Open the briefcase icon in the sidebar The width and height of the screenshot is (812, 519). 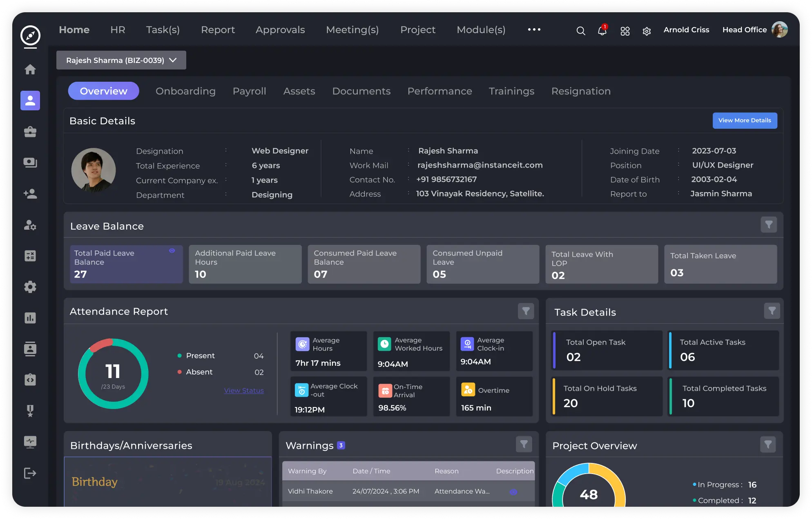click(x=30, y=132)
